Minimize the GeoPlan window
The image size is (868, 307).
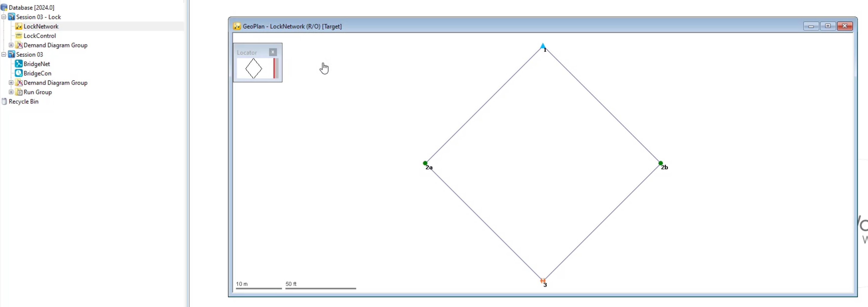click(x=811, y=26)
